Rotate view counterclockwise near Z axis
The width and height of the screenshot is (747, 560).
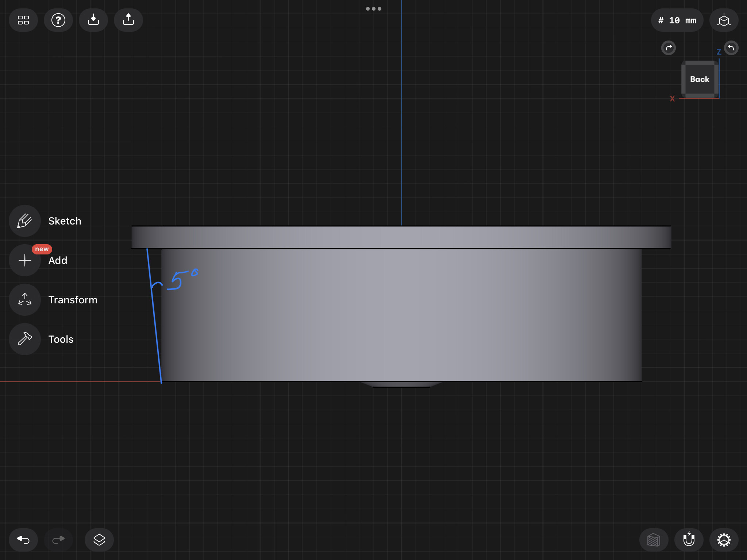731,48
